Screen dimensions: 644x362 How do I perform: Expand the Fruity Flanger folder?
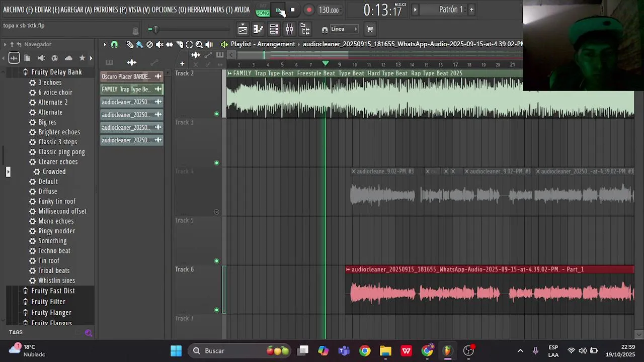(x=51, y=313)
